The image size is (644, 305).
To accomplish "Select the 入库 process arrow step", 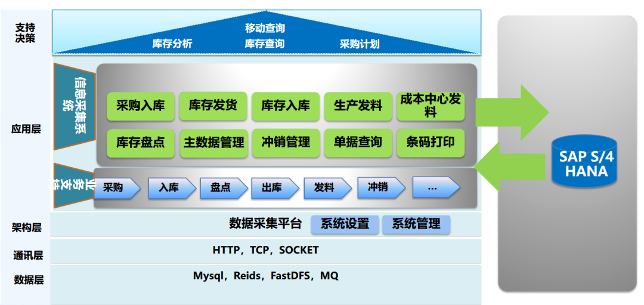I will pos(171,187).
